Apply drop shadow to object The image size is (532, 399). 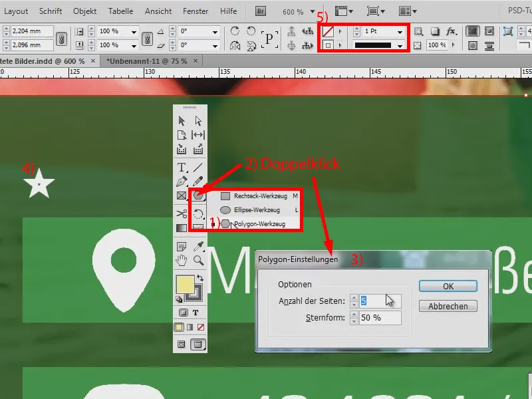coord(435,31)
